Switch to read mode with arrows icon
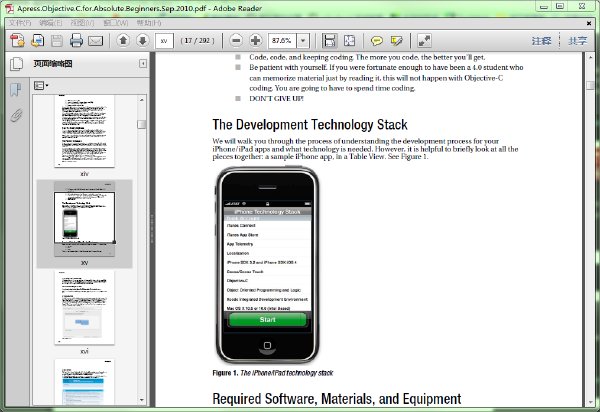The width and height of the screenshot is (600, 412). click(424, 40)
